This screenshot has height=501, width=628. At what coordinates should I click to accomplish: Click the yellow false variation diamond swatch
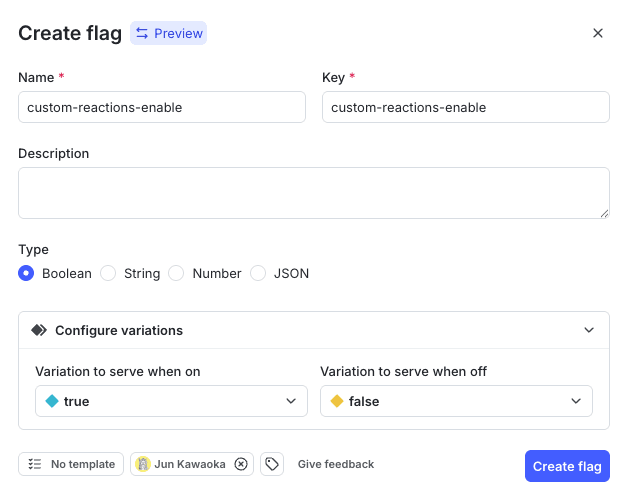click(x=337, y=401)
